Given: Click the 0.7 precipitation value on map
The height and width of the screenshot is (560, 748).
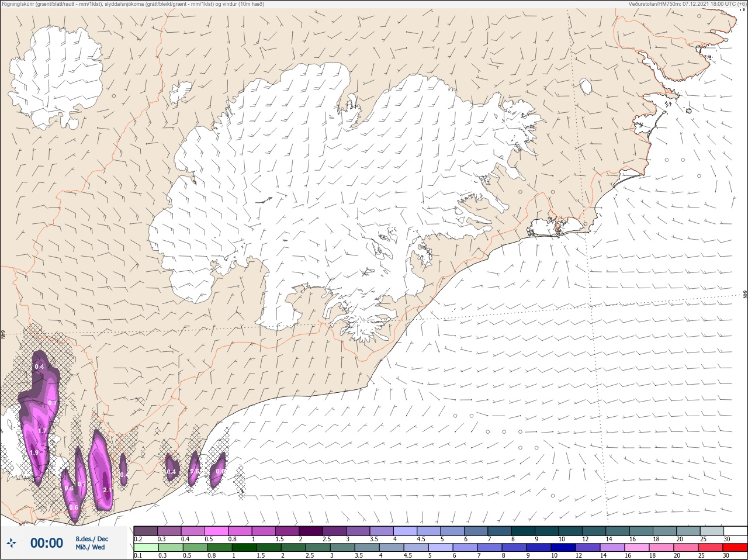Looking at the screenshot, I should click(52, 403).
